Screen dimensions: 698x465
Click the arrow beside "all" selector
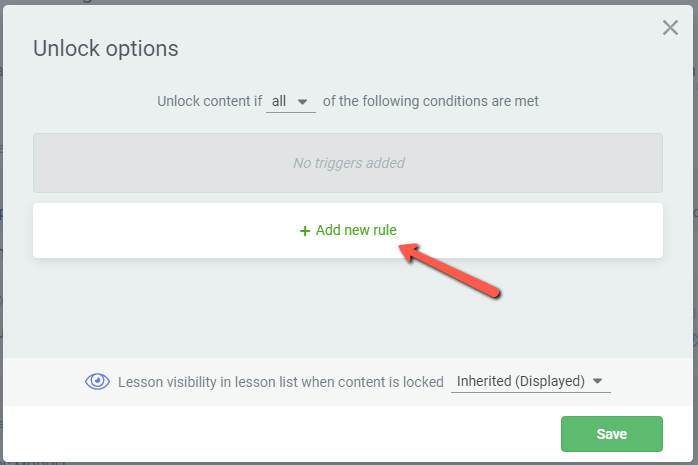303,101
